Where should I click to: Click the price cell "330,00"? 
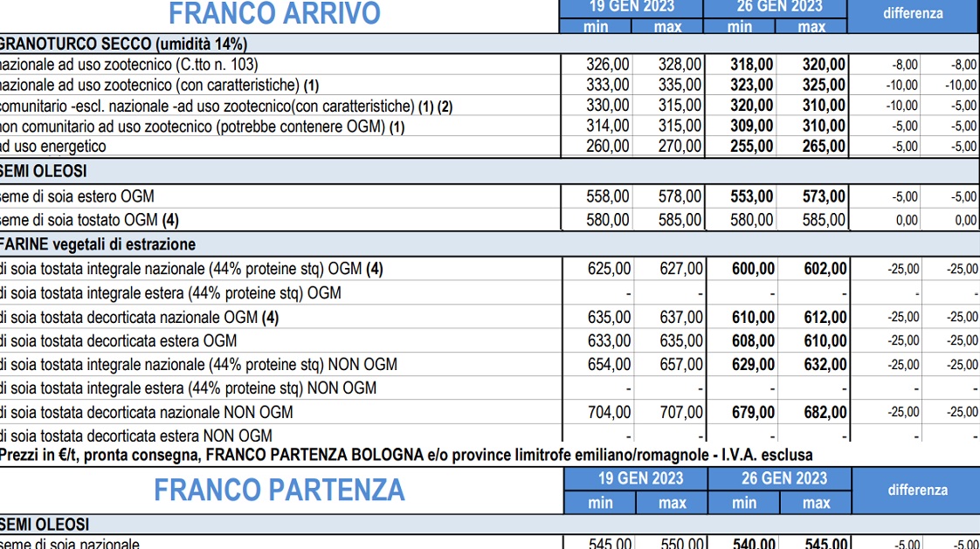click(608, 106)
